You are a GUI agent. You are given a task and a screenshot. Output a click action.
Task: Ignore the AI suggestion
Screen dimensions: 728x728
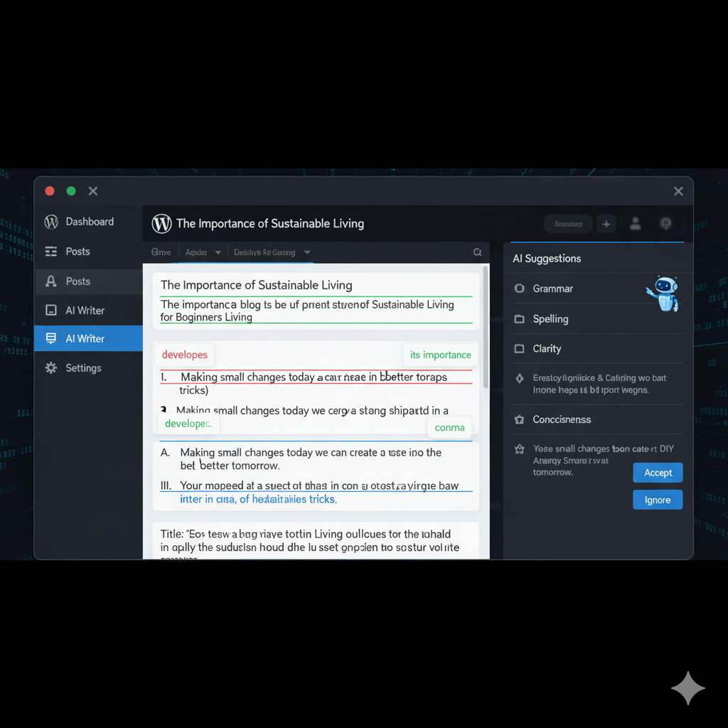(x=658, y=499)
